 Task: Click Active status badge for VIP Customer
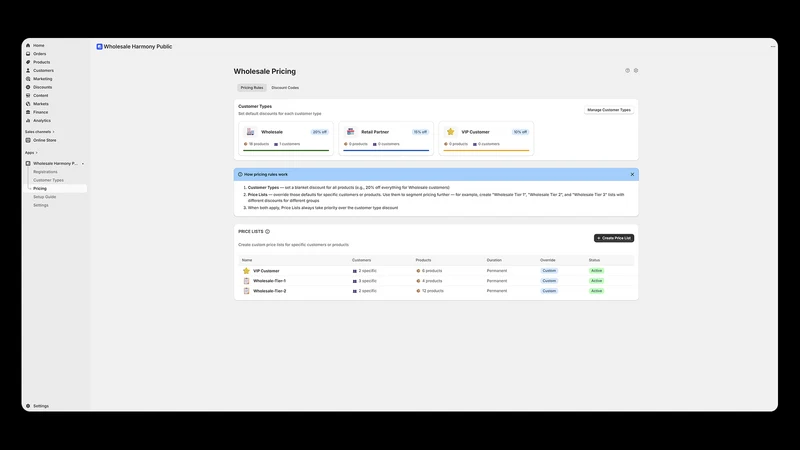click(596, 271)
